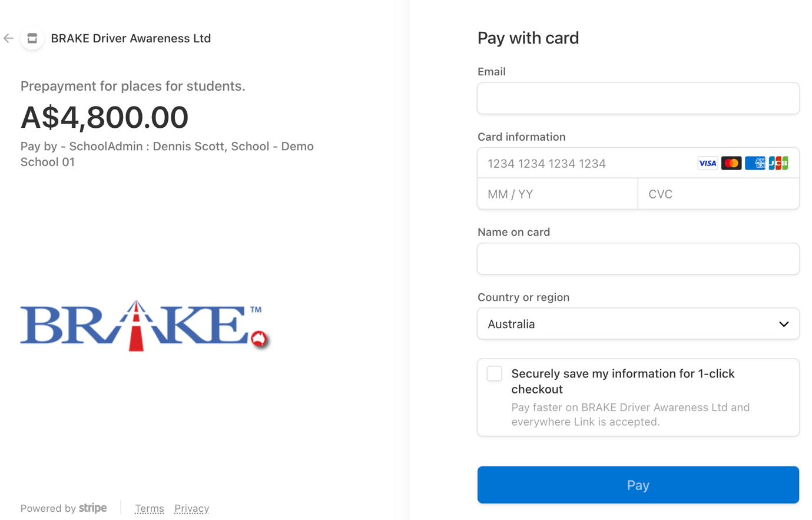Click the Stripe logo in footer
812x520 pixels.
(92, 508)
